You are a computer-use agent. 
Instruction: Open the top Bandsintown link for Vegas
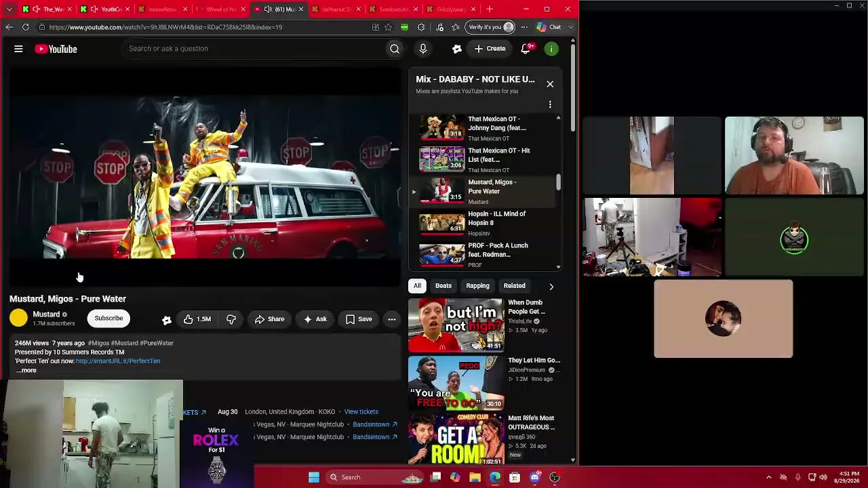coord(375,424)
